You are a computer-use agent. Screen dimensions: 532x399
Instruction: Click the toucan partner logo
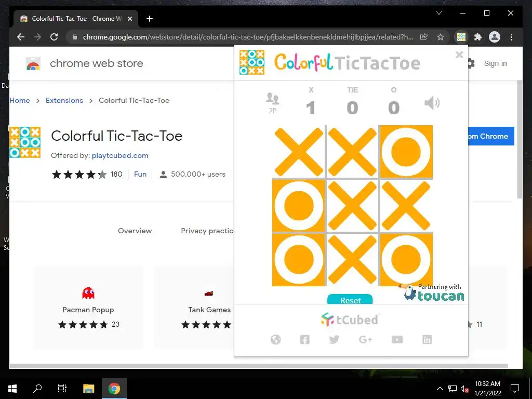coord(432,292)
